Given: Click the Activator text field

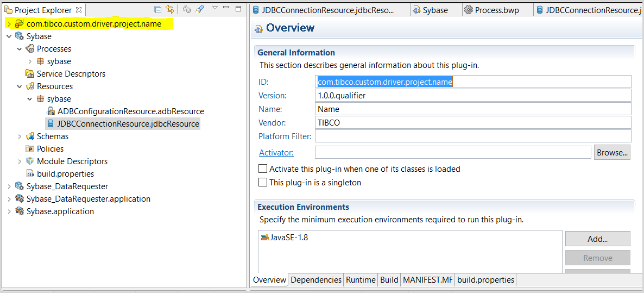Looking at the screenshot, I should pos(453,152).
